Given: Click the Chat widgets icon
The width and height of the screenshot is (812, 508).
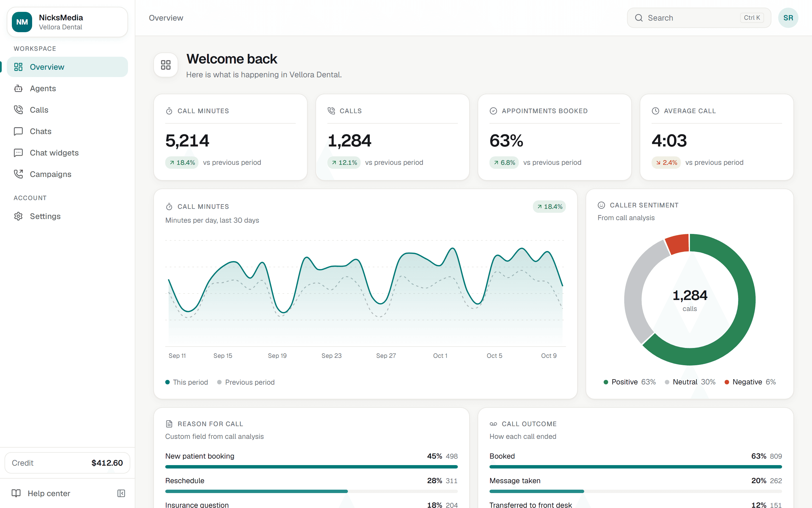Looking at the screenshot, I should [18, 153].
